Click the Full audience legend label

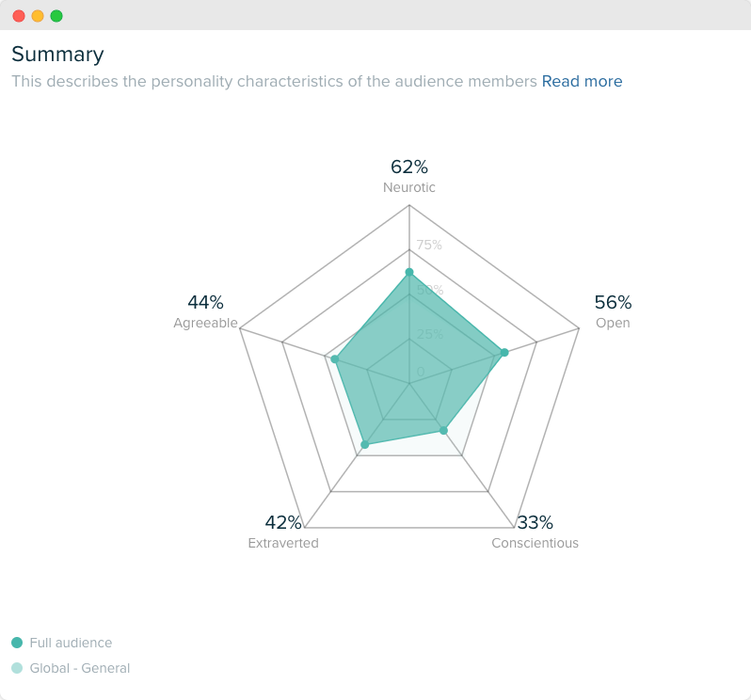pyautogui.click(x=71, y=643)
